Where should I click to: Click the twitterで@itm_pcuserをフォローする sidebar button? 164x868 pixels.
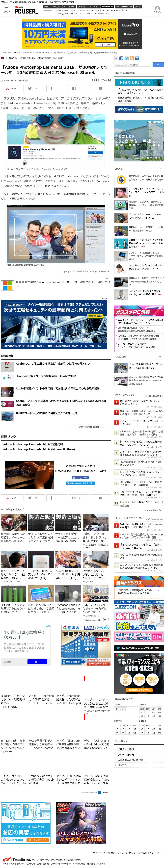(139, 648)
